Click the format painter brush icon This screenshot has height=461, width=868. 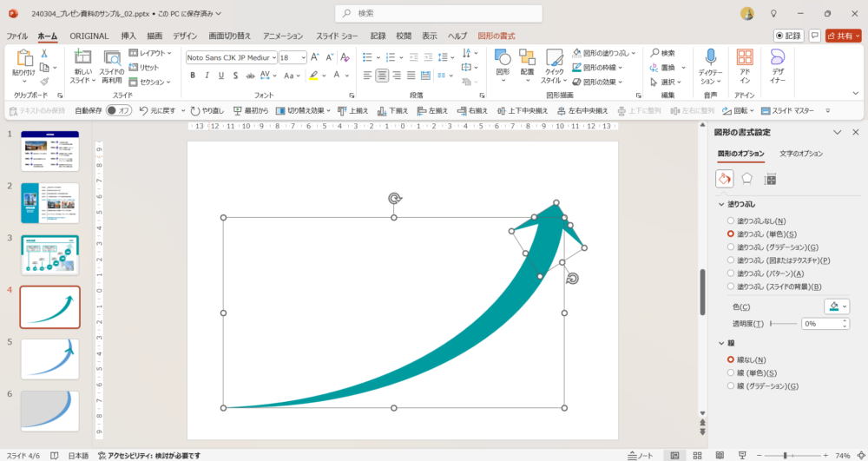(x=43, y=82)
